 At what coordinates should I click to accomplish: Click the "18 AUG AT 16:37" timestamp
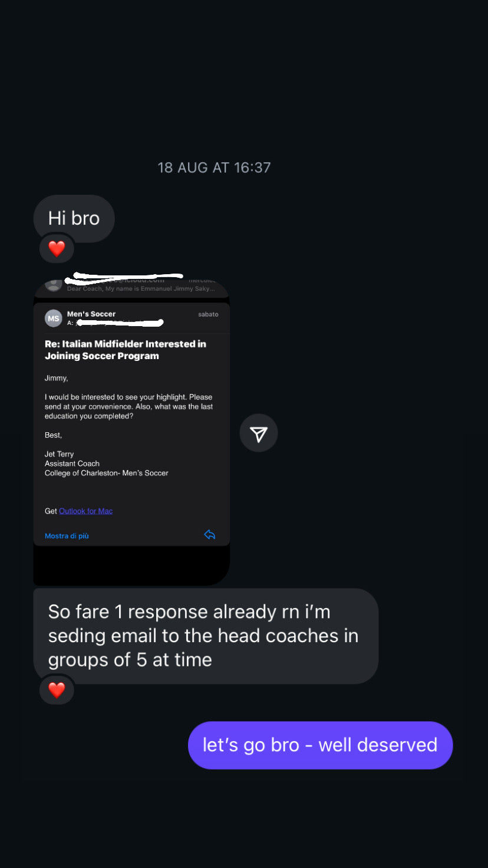pos(214,167)
